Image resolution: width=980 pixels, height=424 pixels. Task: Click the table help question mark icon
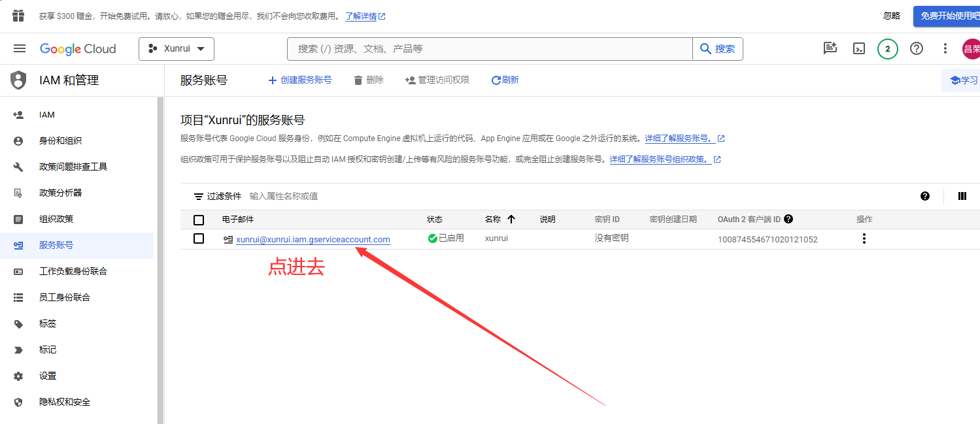[x=925, y=196]
